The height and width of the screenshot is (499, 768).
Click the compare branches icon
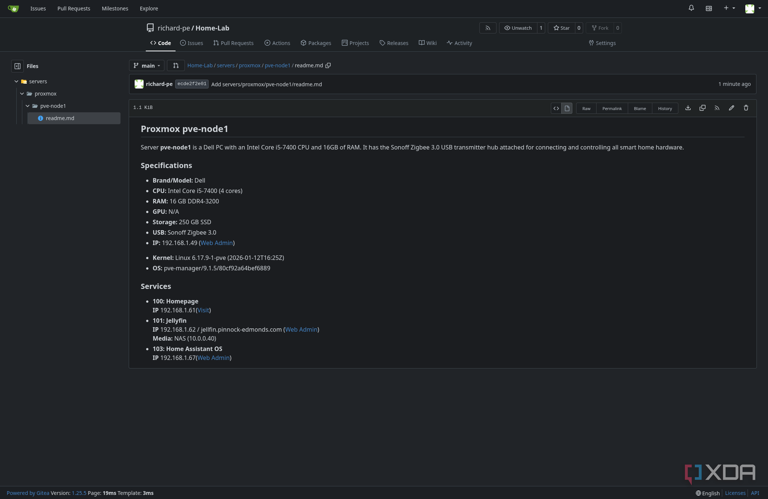click(175, 66)
